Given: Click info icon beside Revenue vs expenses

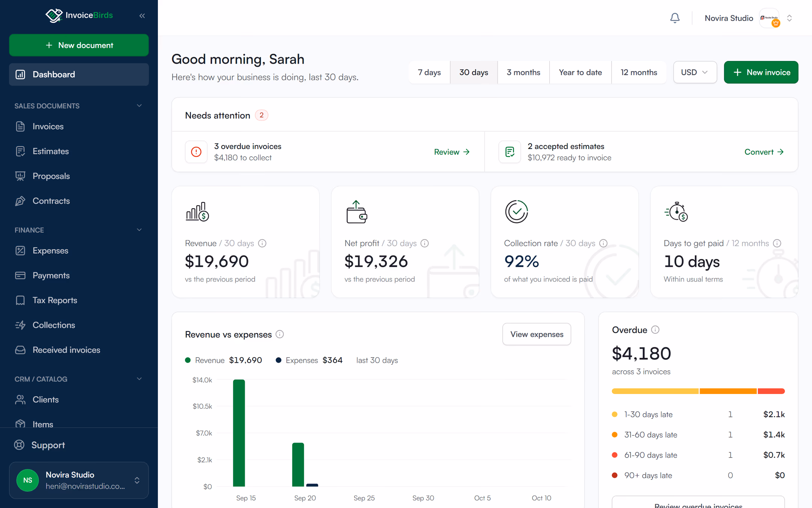Looking at the screenshot, I should 280,334.
